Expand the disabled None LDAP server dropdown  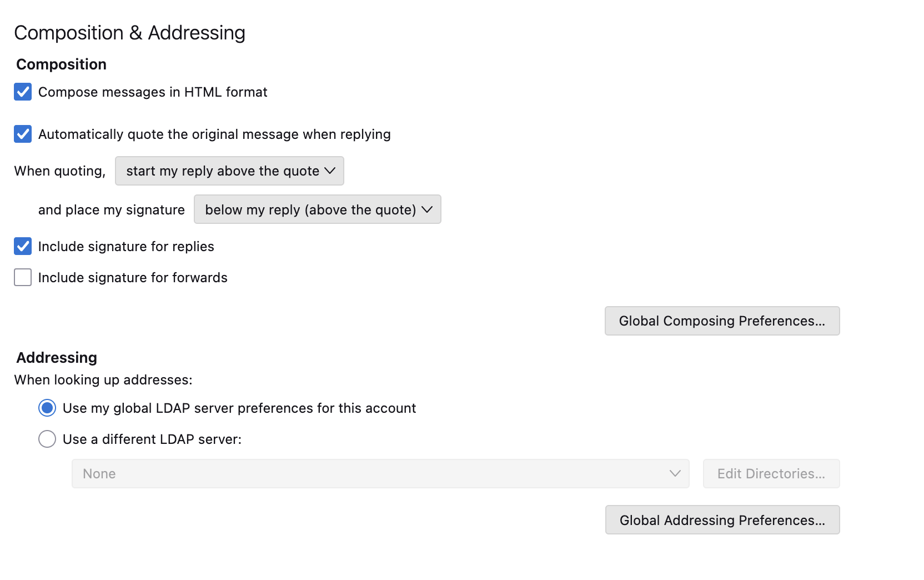[x=380, y=473]
